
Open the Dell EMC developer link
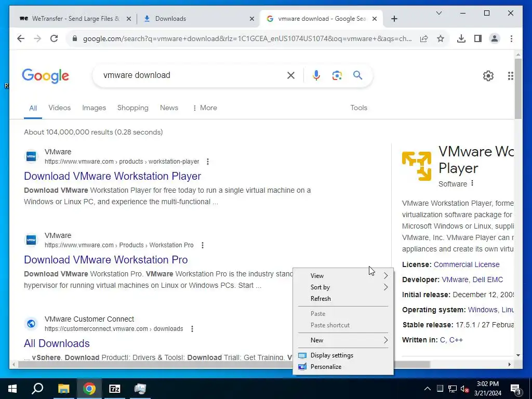pyautogui.click(x=487, y=280)
